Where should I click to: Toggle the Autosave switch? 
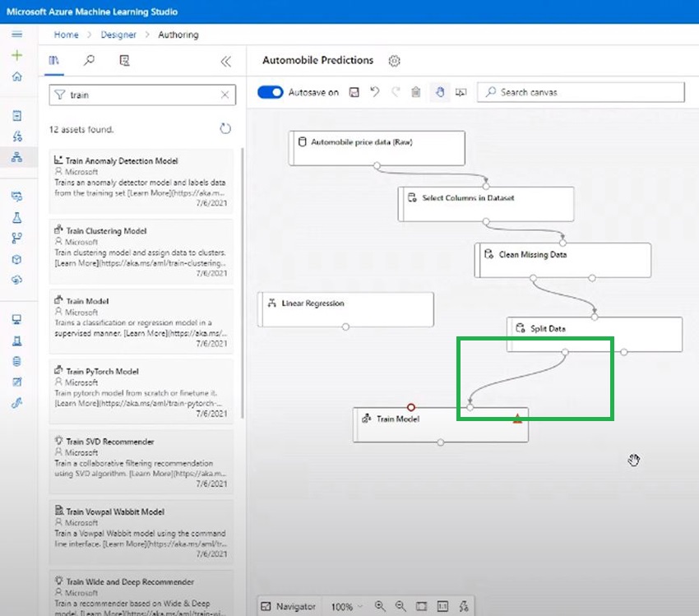(271, 92)
